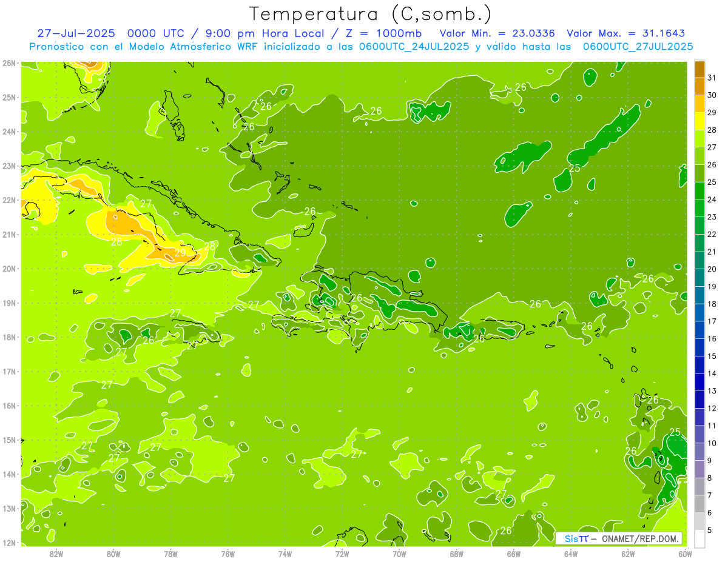Click the color legend label "8"
This screenshot has height=562, width=728.
pos(709,478)
